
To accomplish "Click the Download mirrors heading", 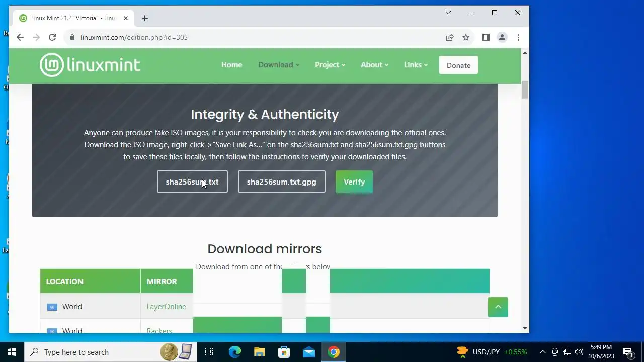I will [265, 249].
